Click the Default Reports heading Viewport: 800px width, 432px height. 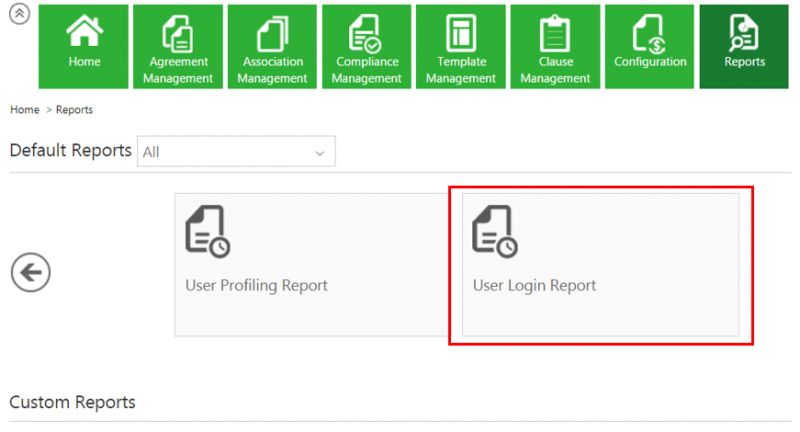tap(70, 150)
